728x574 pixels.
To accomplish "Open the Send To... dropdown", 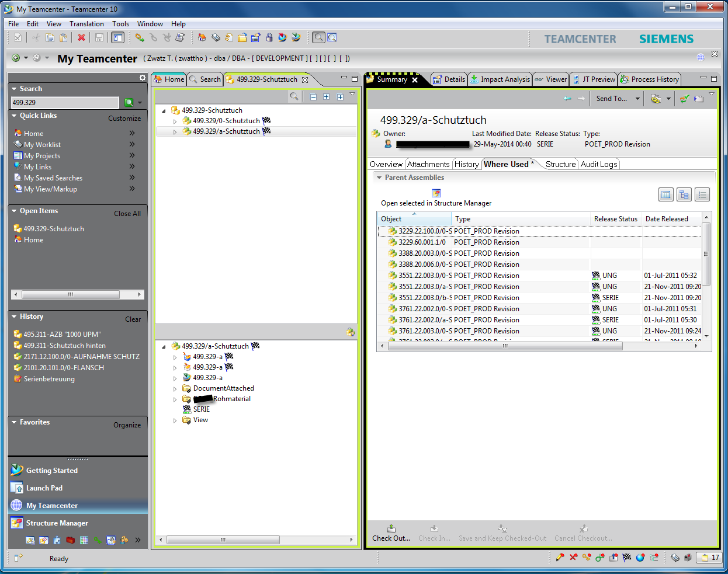I will pos(637,99).
